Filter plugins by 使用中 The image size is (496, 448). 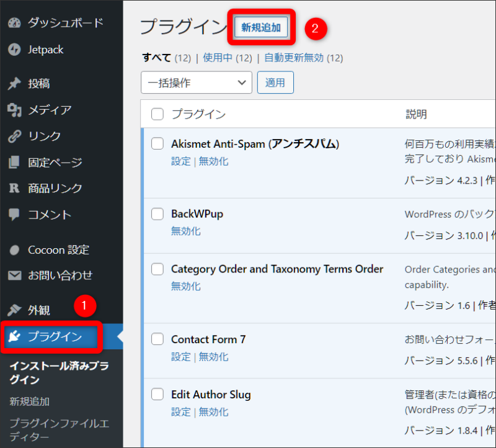coord(218,58)
